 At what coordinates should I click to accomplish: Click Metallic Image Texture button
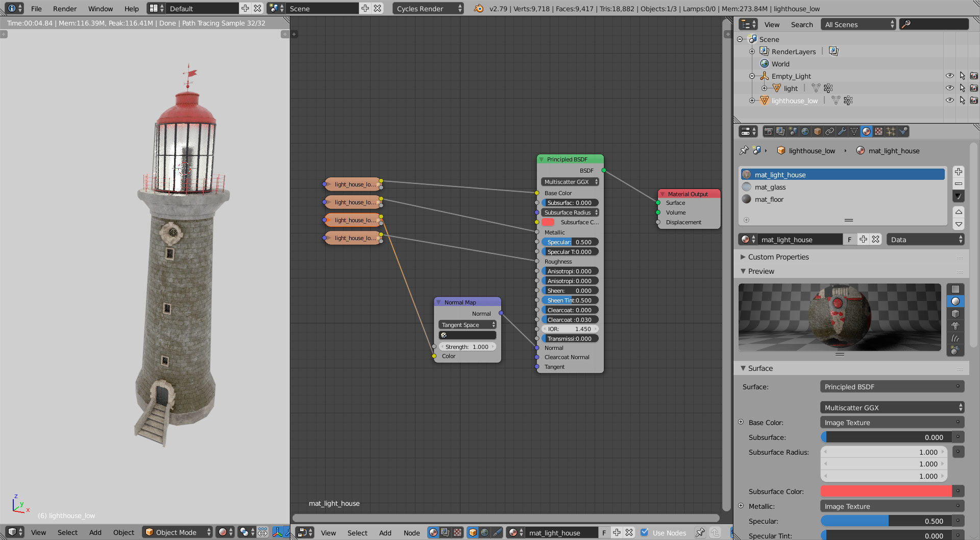pyautogui.click(x=892, y=506)
